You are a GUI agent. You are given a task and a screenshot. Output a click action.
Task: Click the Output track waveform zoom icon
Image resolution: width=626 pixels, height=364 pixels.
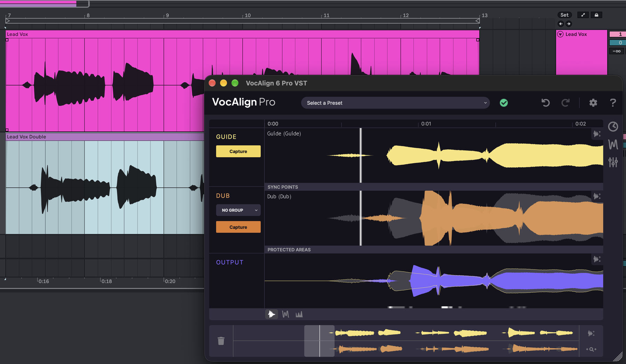(597, 259)
